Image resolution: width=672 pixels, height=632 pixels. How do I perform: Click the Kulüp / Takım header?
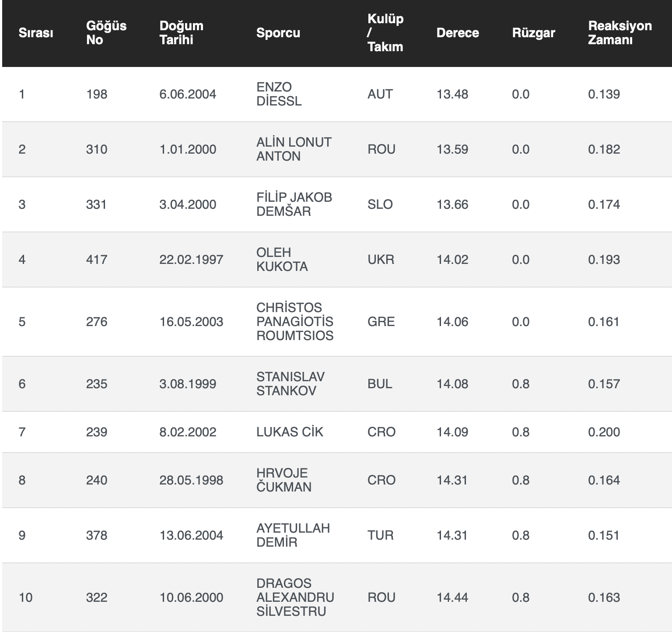click(x=385, y=33)
